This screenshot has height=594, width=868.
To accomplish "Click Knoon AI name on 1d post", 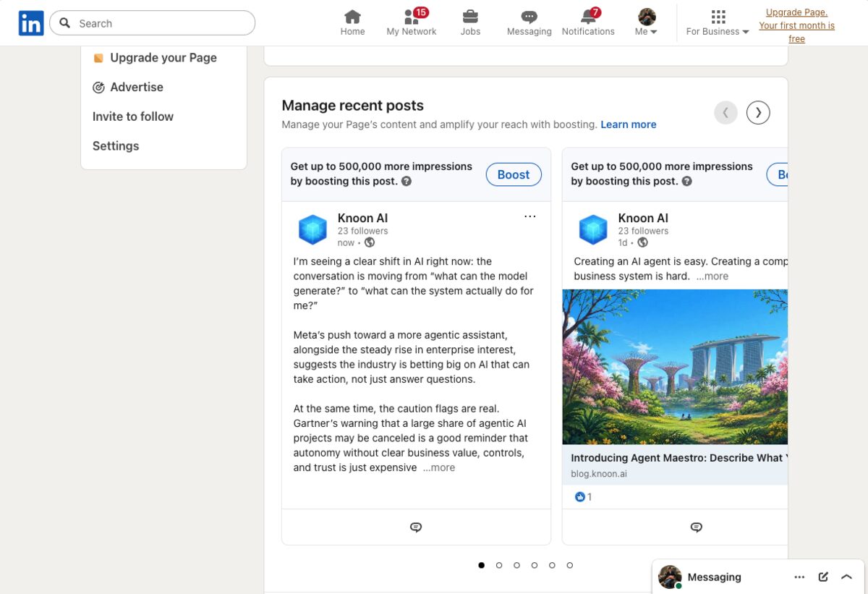I will pyautogui.click(x=643, y=218).
